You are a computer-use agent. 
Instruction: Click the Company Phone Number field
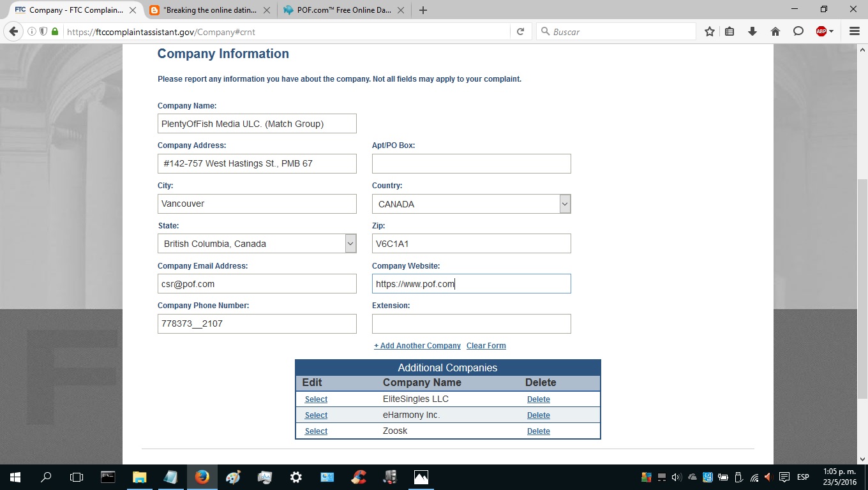coord(257,323)
